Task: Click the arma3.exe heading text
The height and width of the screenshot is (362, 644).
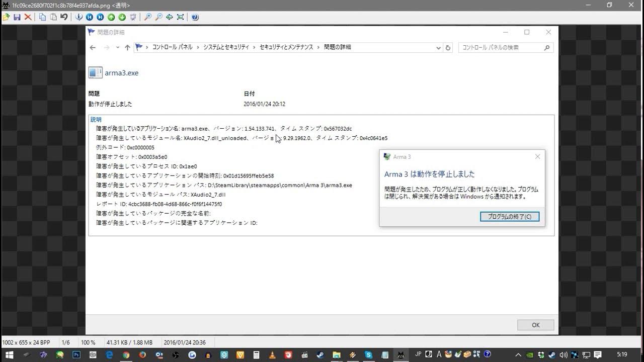Action: tap(121, 73)
